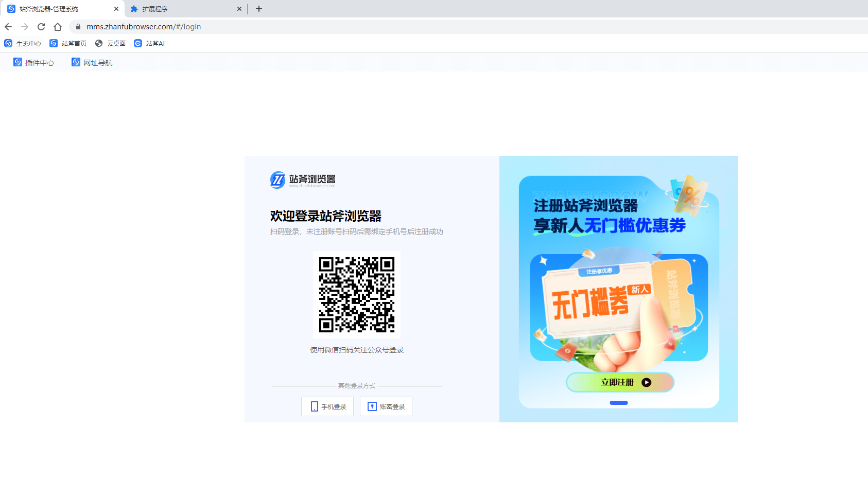The width and height of the screenshot is (868, 481).
Task: Choose 账密登录 login method
Action: click(386, 406)
